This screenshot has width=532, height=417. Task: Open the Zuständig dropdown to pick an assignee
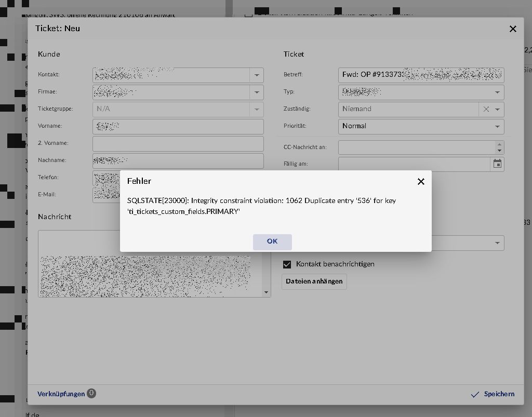pos(497,109)
